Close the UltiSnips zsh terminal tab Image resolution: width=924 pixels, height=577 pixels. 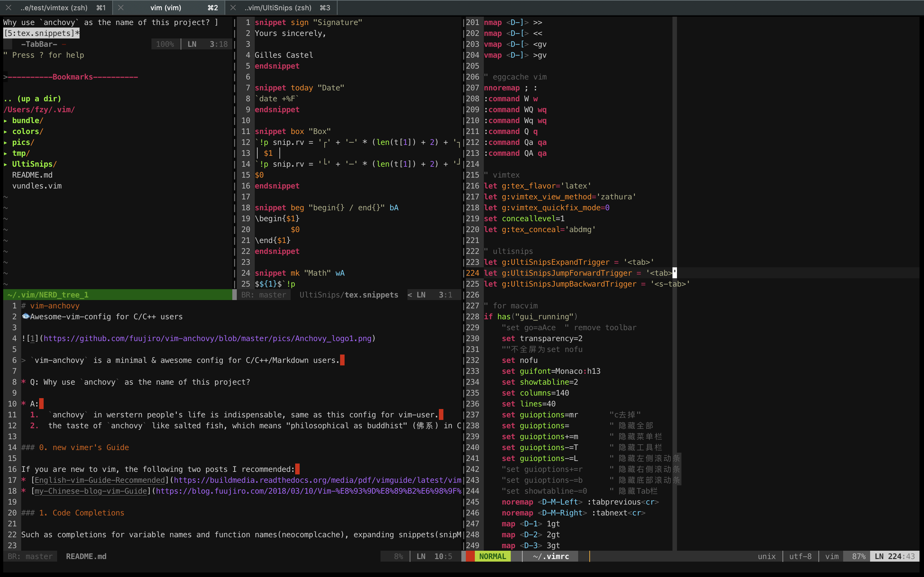(x=233, y=8)
